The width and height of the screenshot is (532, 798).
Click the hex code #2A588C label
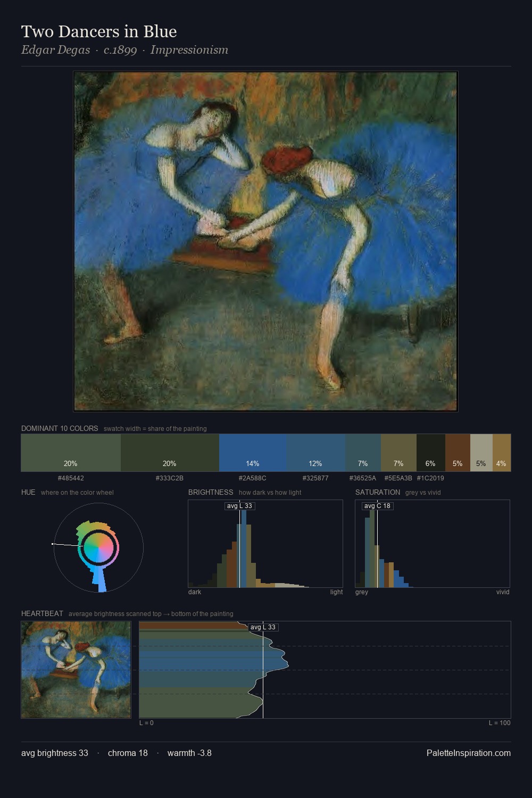[253, 478]
